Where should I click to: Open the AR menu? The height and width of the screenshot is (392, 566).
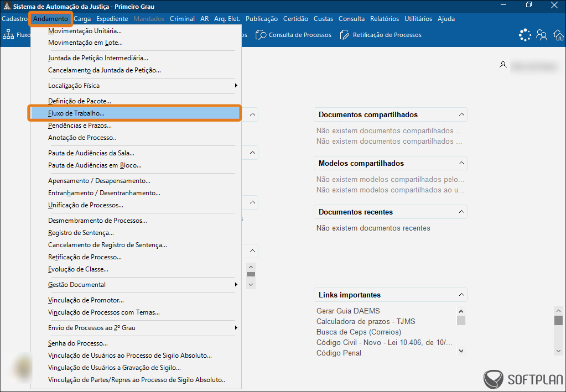tap(204, 19)
